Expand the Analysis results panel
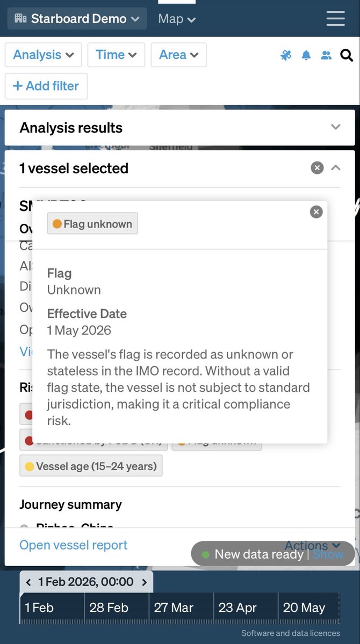 (336, 127)
